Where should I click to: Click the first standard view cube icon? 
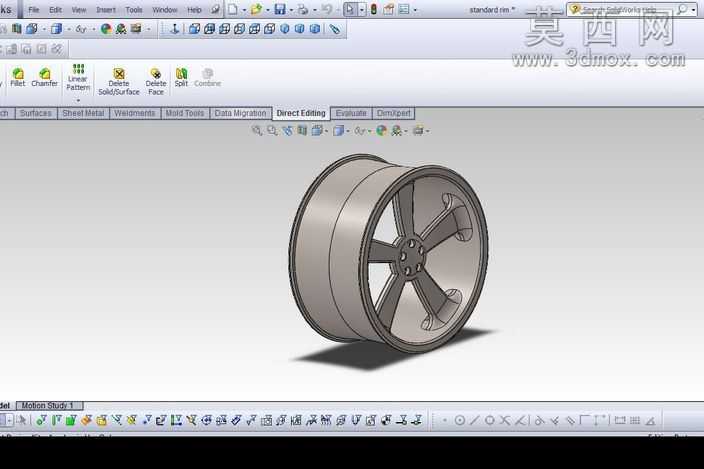[194, 29]
